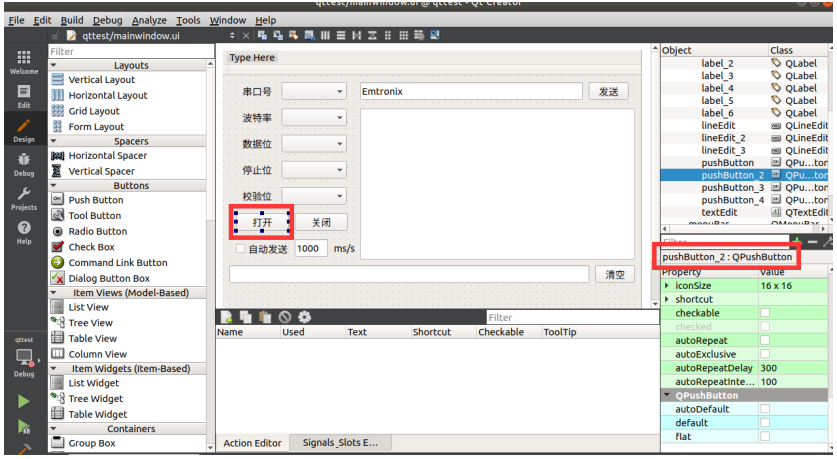Open Help mode in sidebar
Image resolution: width=837 pixels, height=459 pixels.
pyautogui.click(x=23, y=233)
